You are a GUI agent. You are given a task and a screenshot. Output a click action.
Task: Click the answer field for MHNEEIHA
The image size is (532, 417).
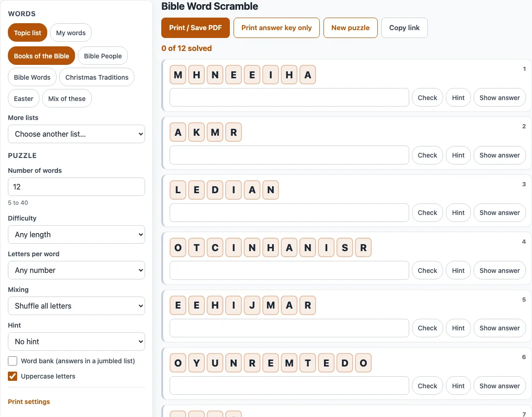(290, 97)
